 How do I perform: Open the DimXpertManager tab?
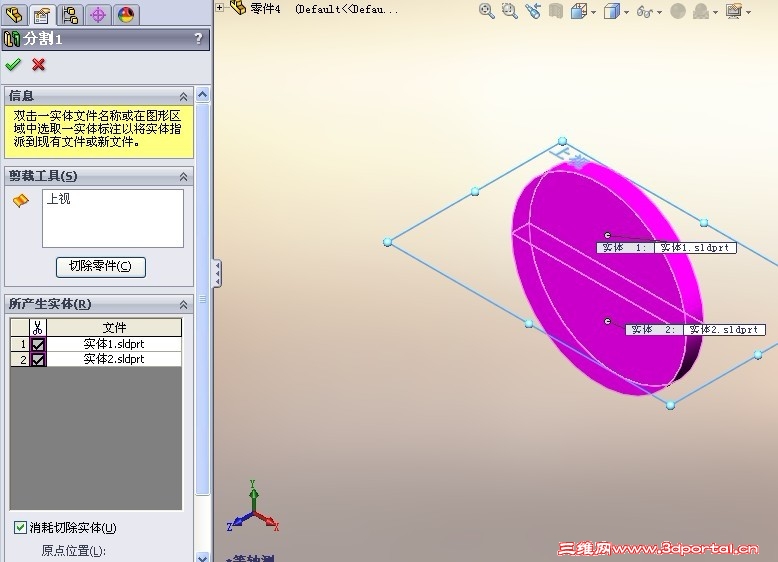point(98,15)
